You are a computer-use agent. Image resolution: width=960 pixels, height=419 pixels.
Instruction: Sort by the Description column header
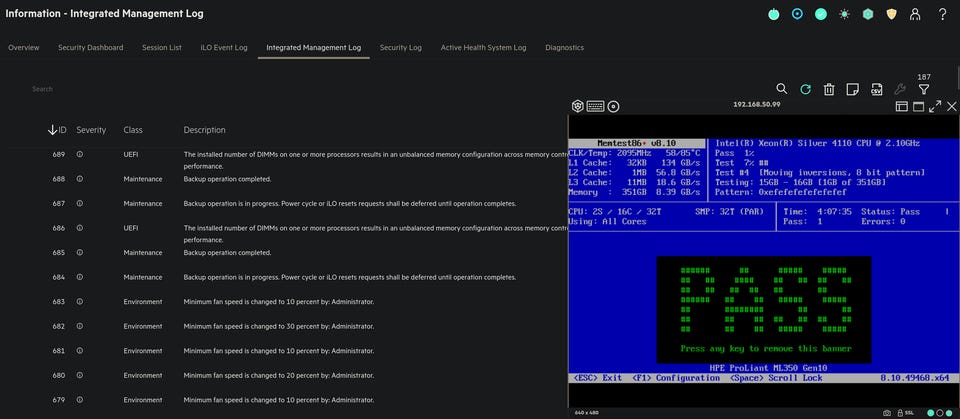[x=204, y=130]
